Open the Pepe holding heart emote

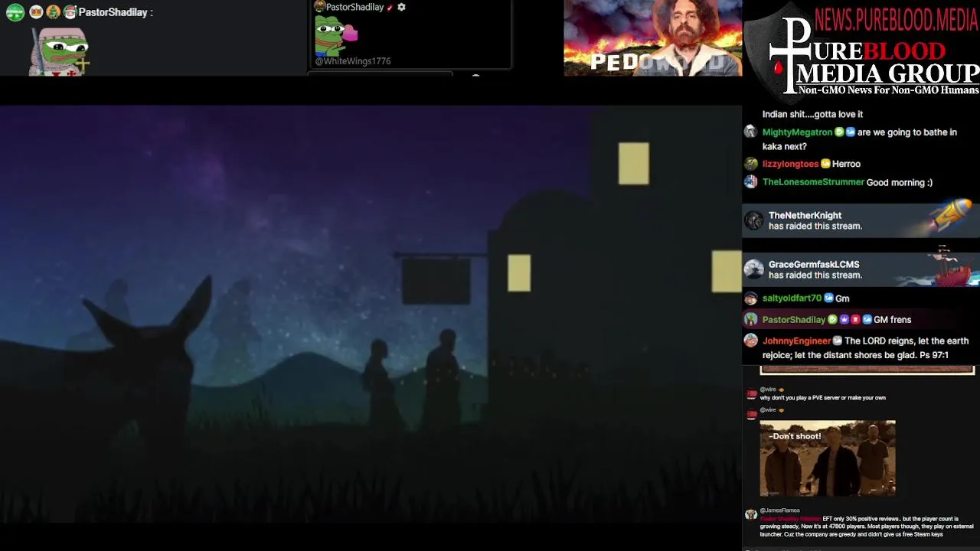coord(336,34)
